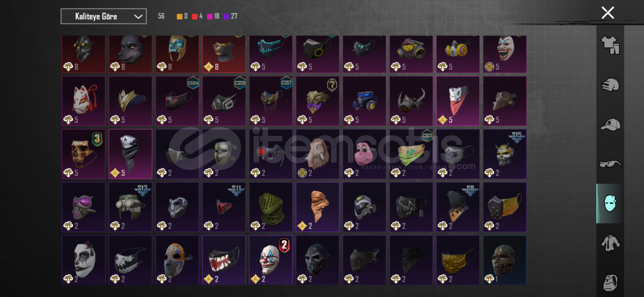Pick the S15 season mask item
This screenshot has height=297, width=644.
pos(505,154)
